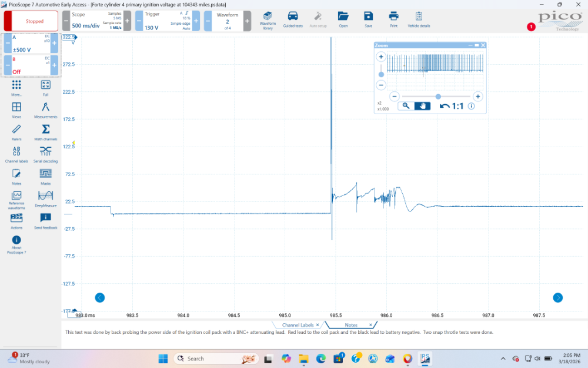This screenshot has width=588, height=368.
Task: Open Serial decoding tool
Action: pyautogui.click(x=45, y=154)
